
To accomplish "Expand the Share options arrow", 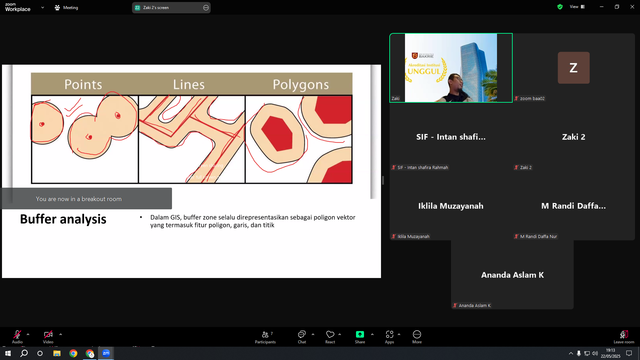I will click(x=372, y=335).
